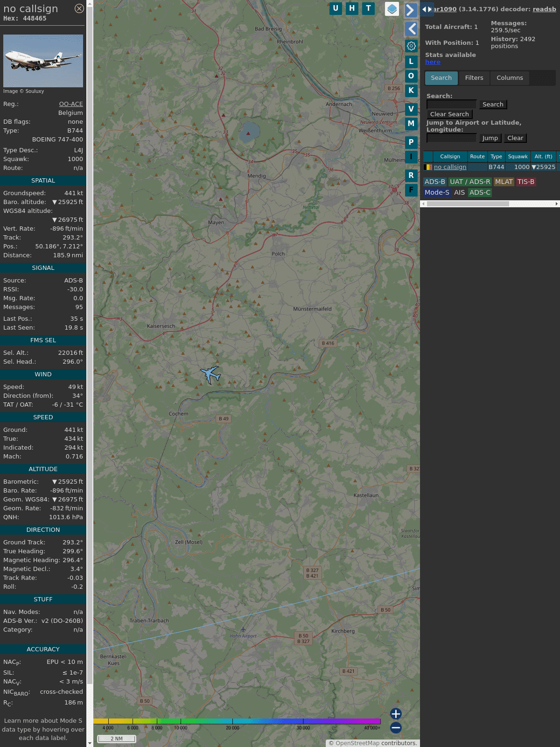This screenshot has width=560, height=747.
Task: Click the Boeing 747 aircraft on map
Action: coord(210,374)
